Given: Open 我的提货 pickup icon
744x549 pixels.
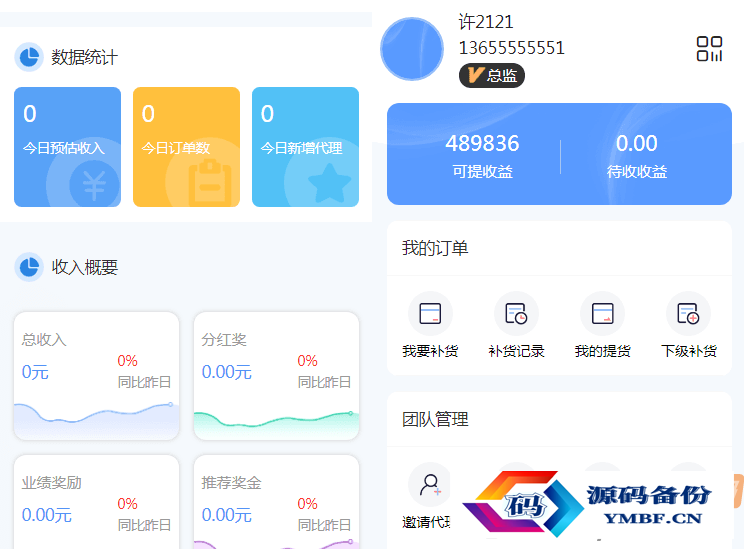Looking at the screenshot, I should click(x=603, y=314).
